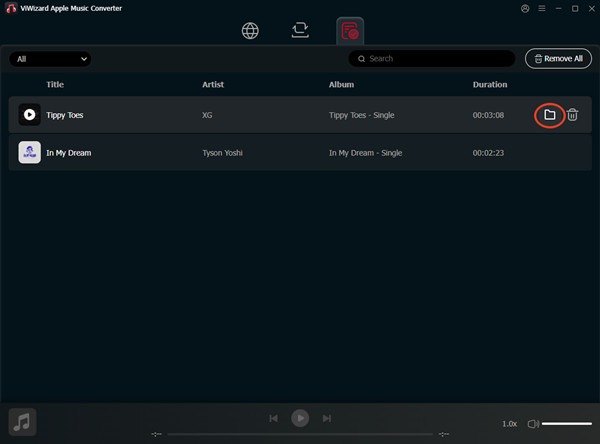Click album Tippy Toes - Single

tap(362, 115)
